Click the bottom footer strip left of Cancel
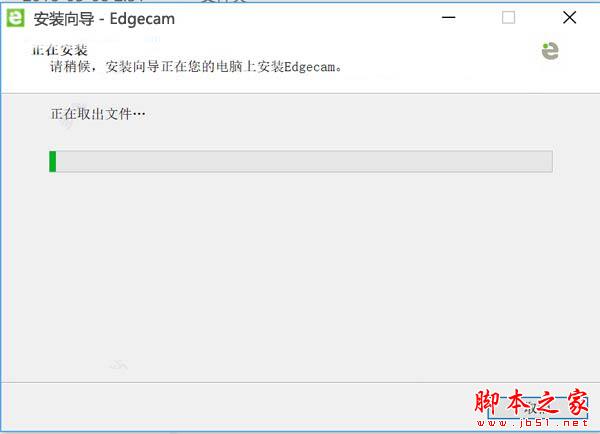 (241, 406)
